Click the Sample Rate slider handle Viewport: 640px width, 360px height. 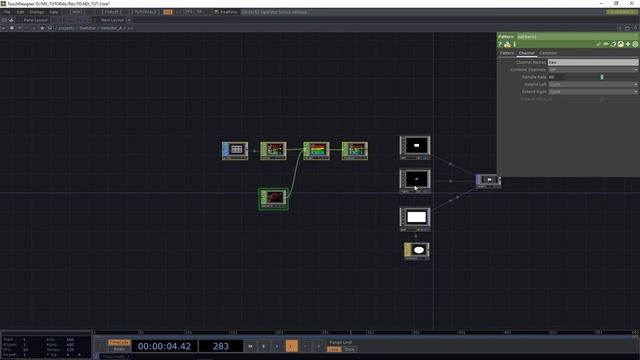click(602, 77)
